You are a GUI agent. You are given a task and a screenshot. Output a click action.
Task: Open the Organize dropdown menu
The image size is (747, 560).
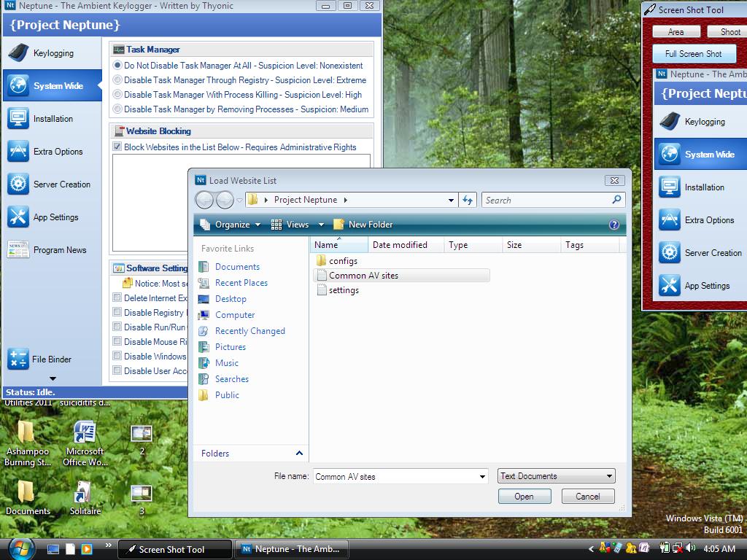point(231,225)
